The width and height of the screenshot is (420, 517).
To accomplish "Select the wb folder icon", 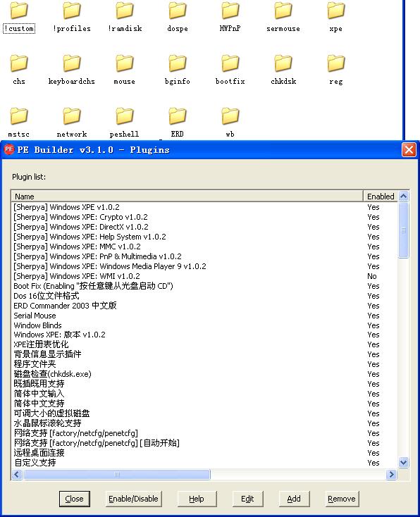I will coord(230,116).
